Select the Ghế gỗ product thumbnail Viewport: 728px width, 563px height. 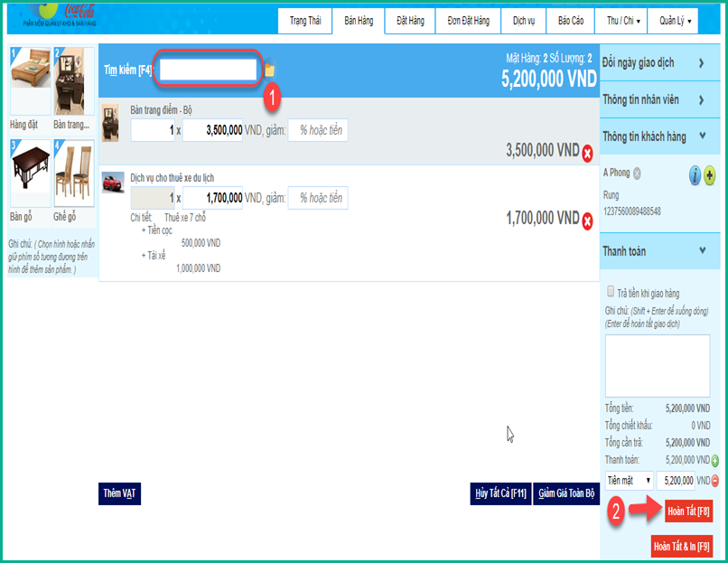pyautogui.click(x=74, y=175)
